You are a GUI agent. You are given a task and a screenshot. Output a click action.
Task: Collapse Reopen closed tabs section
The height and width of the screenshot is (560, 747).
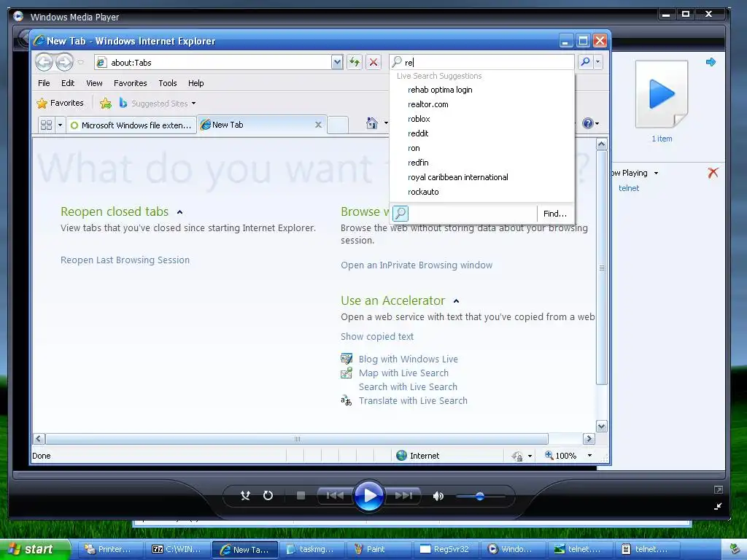pyautogui.click(x=179, y=212)
